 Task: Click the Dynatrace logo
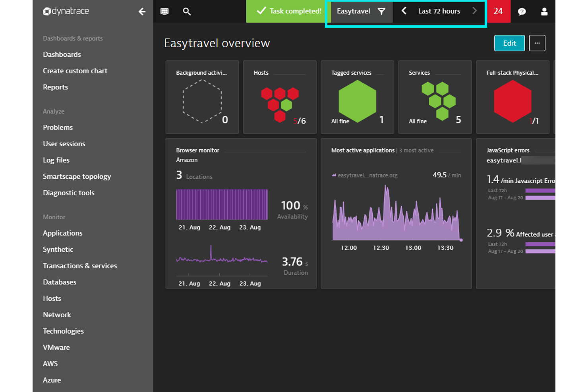coord(66,12)
